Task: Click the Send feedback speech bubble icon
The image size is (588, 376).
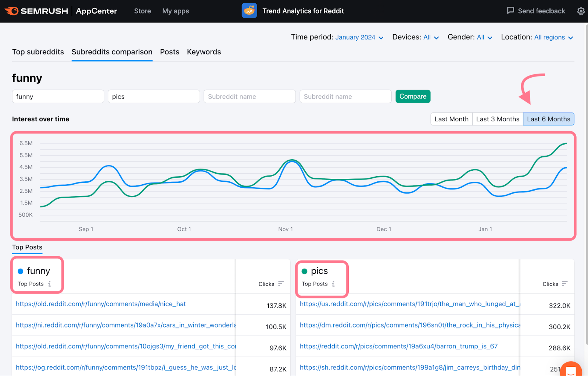Action: [x=510, y=11]
